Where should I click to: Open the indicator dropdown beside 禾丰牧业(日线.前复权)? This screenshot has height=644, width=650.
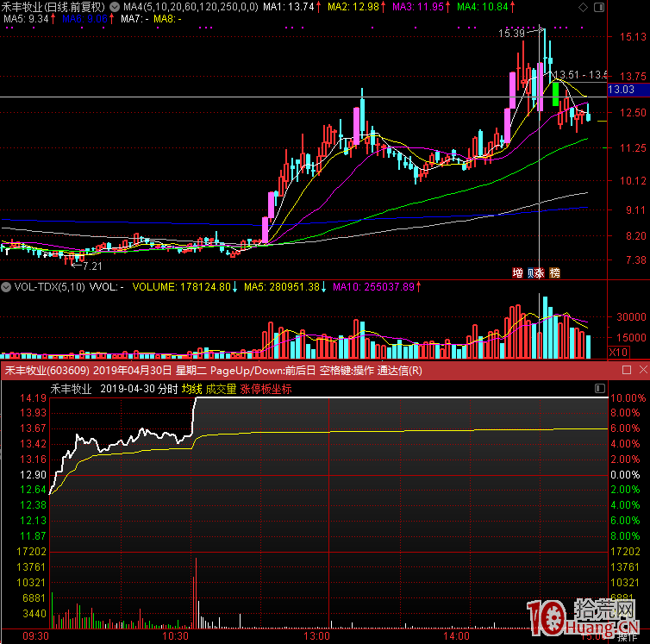coord(115,7)
